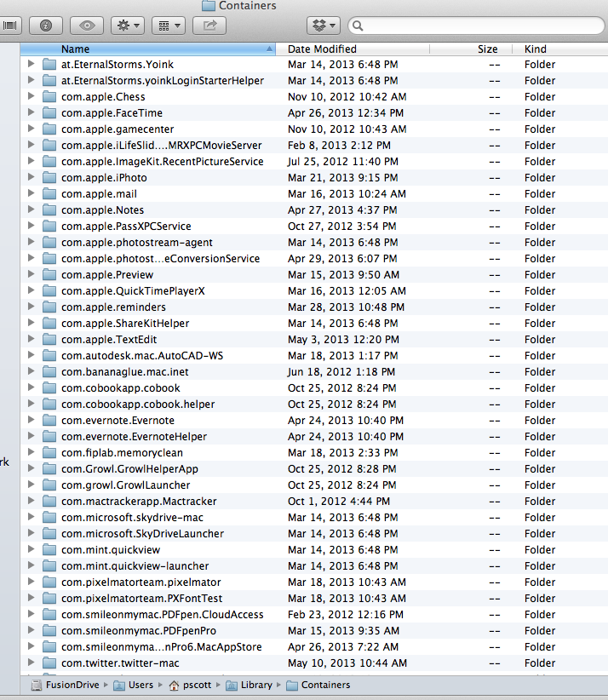Click the Containers title bar proxy icon
Screen dimensions: 608x700
point(208,5)
